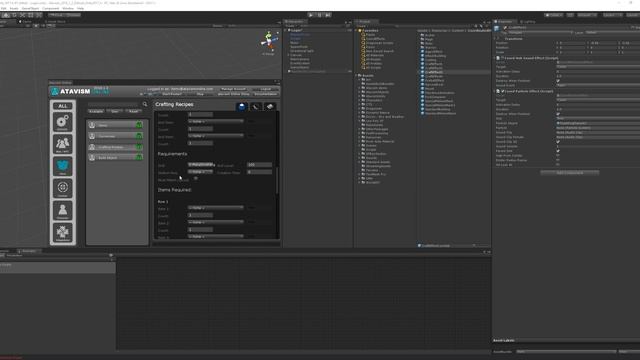Open the Server gear category in Atavism sidebar
The image size is (640, 360).
[x=62, y=122]
